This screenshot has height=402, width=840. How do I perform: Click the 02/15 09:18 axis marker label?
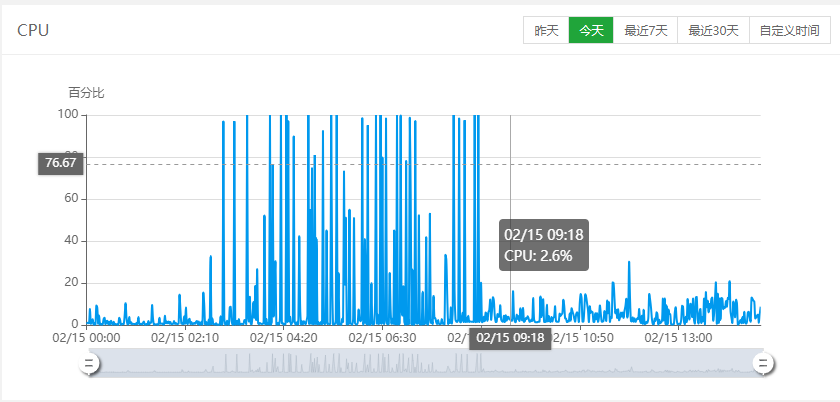click(510, 338)
